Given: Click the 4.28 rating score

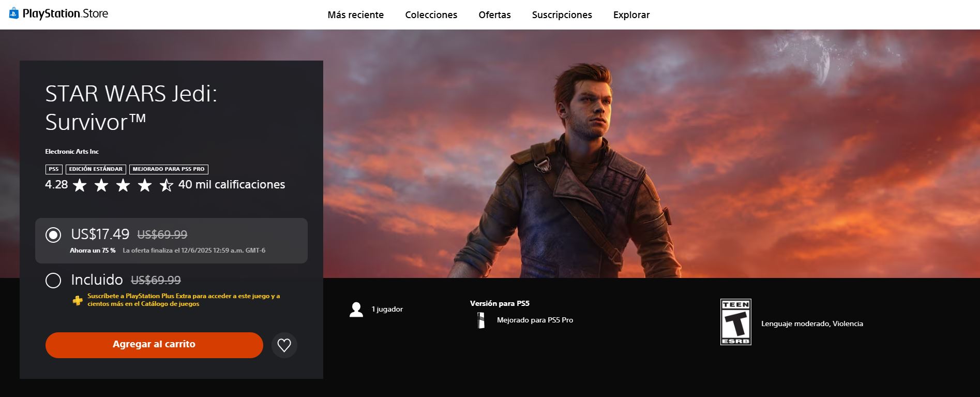Looking at the screenshot, I should pos(56,184).
